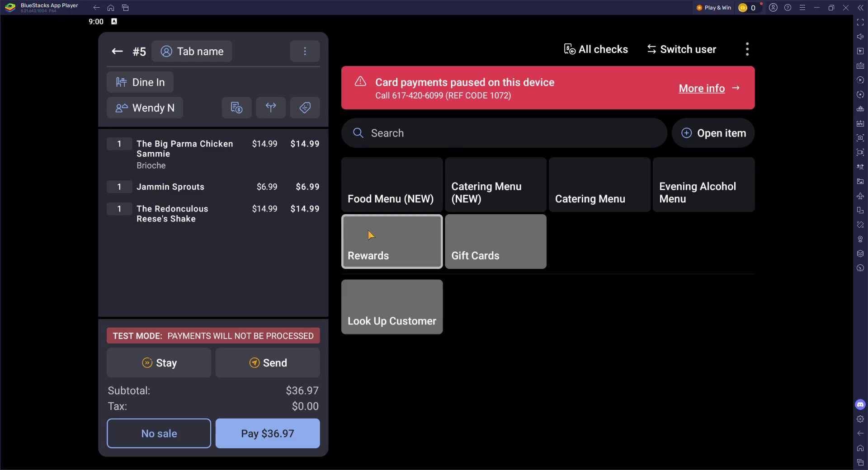Open the BlueStacks settings gear icon
The width and height of the screenshot is (868, 470).
point(860,419)
